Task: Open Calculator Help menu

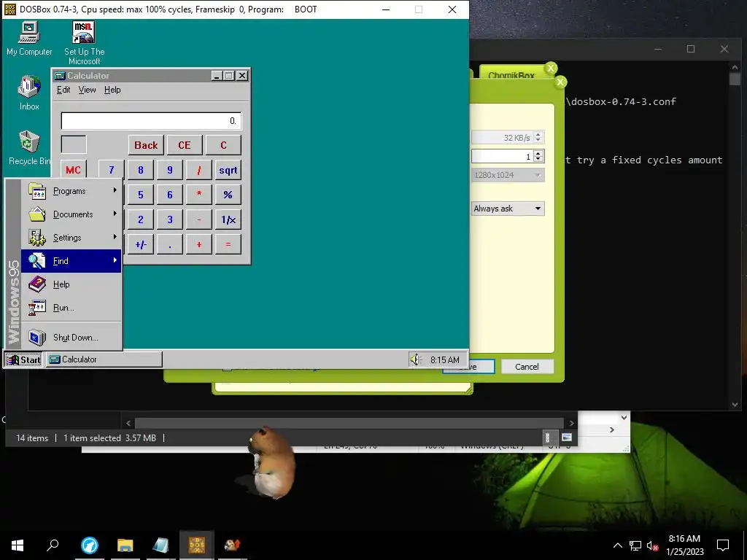Action: (x=112, y=90)
